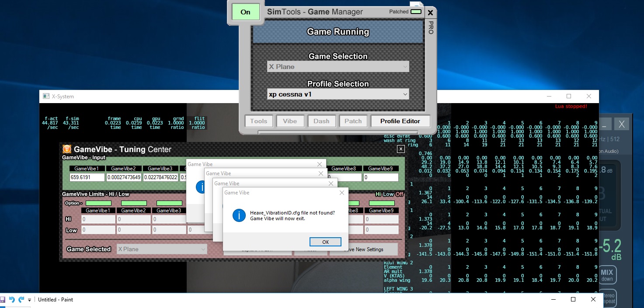Toggle the green Option bar above GameVibe1 limits
The height and width of the screenshot is (308, 644).
pos(98,203)
